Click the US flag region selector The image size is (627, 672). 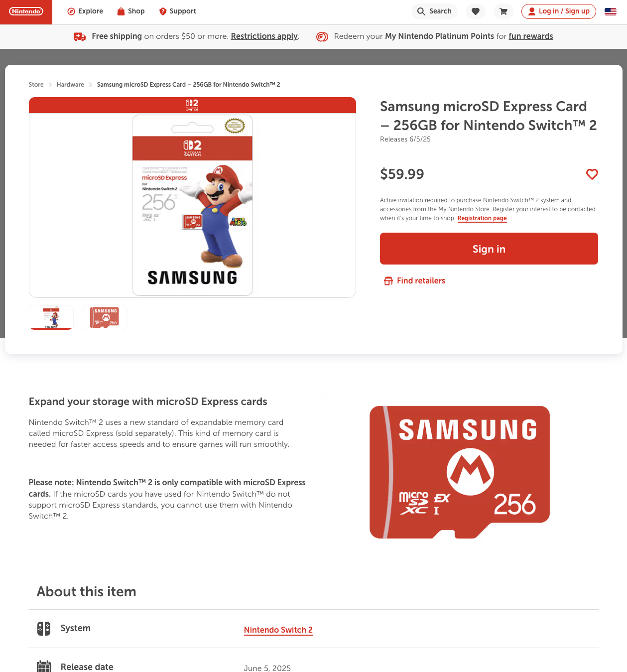click(x=610, y=11)
